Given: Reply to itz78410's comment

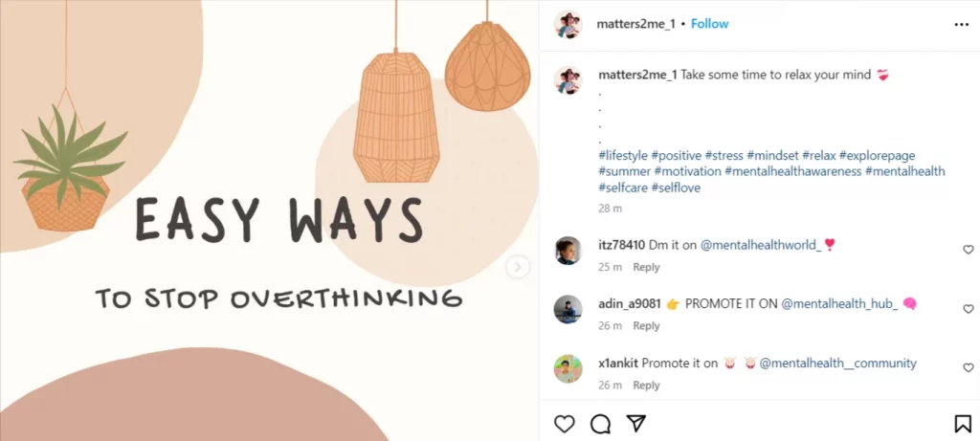Looking at the screenshot, I should (x=646, y=267).
